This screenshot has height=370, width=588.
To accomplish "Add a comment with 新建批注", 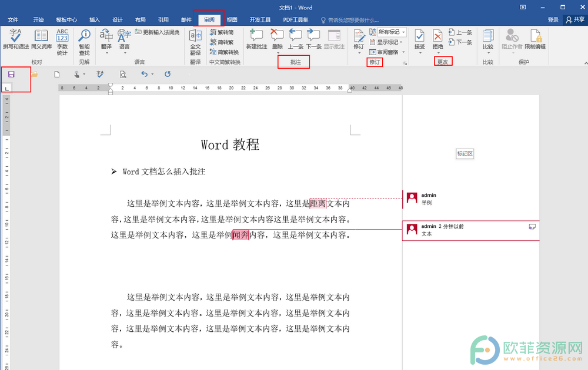I will pyautogui.click(x=256, y=39).
